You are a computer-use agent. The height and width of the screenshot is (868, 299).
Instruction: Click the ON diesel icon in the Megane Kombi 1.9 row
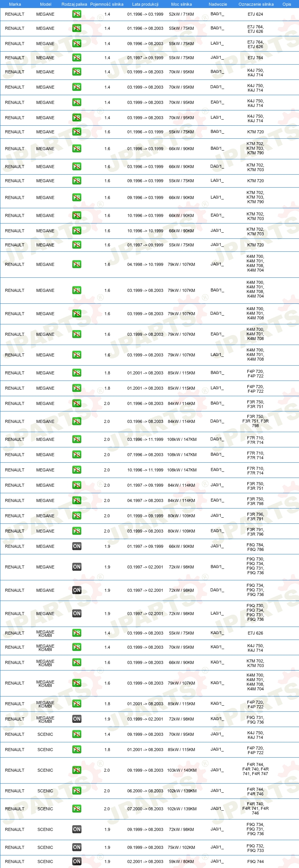click(x=76, y=719)
